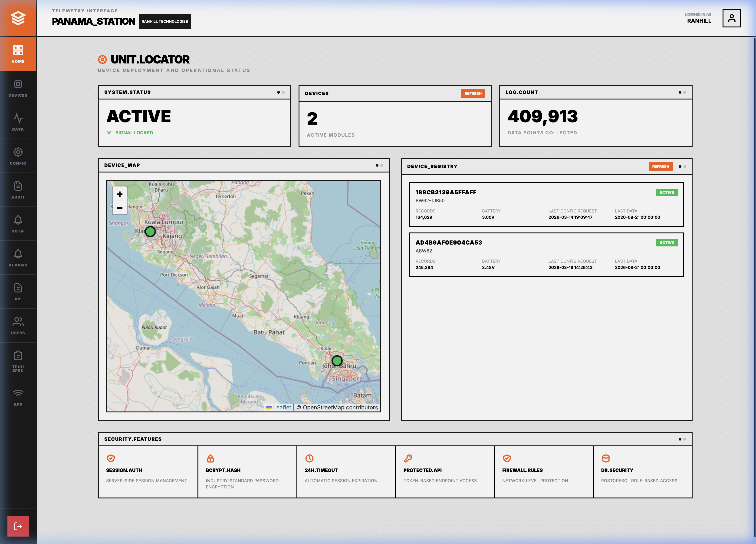Click the RANHILL logged-in username

click(x=699, y=21)
